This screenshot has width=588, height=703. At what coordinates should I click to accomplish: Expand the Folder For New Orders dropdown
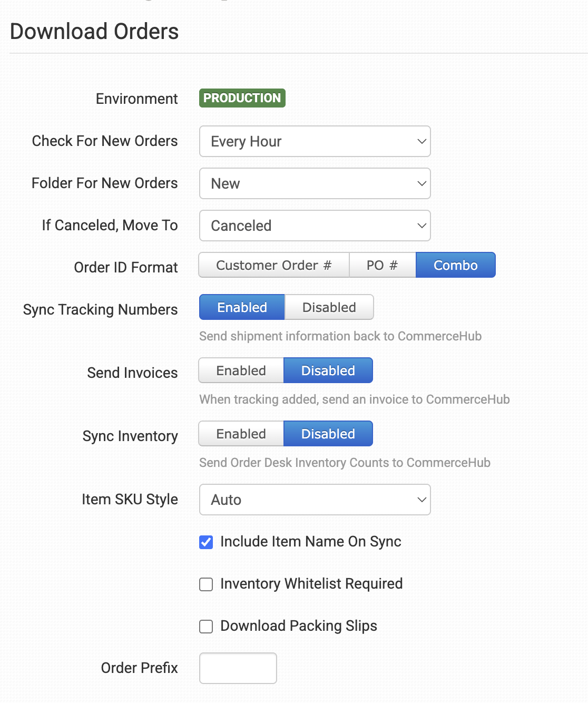coord(315,183)
